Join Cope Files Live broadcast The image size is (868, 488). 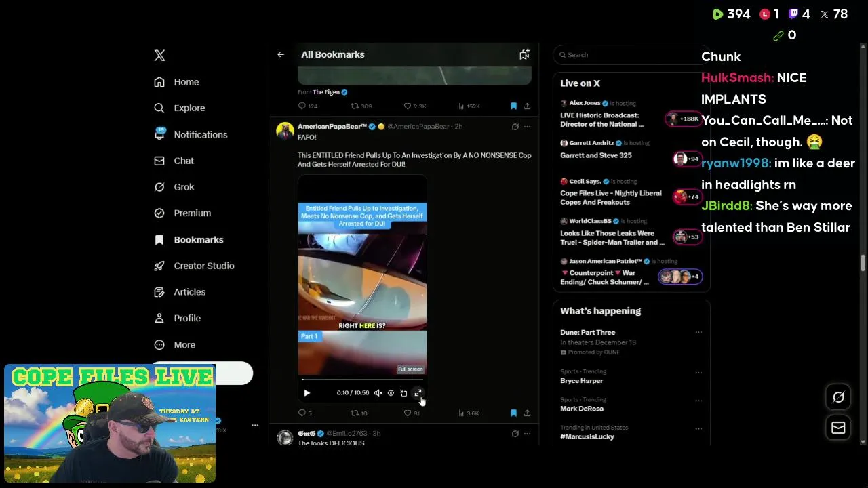[x=631, y=192]
